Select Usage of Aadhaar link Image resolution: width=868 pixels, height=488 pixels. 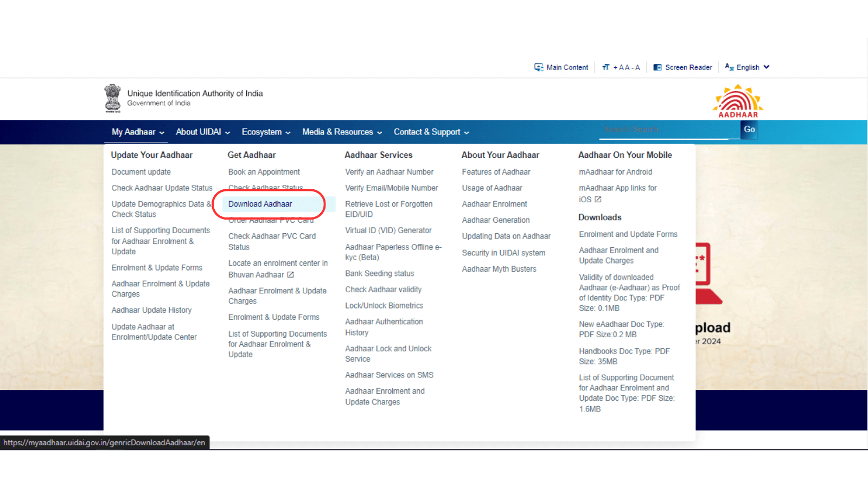492,188
